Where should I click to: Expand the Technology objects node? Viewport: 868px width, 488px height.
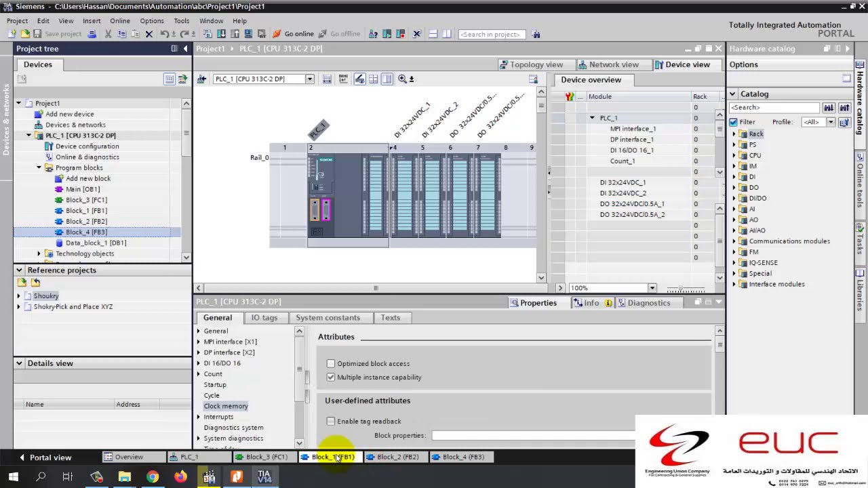point(39,253)
